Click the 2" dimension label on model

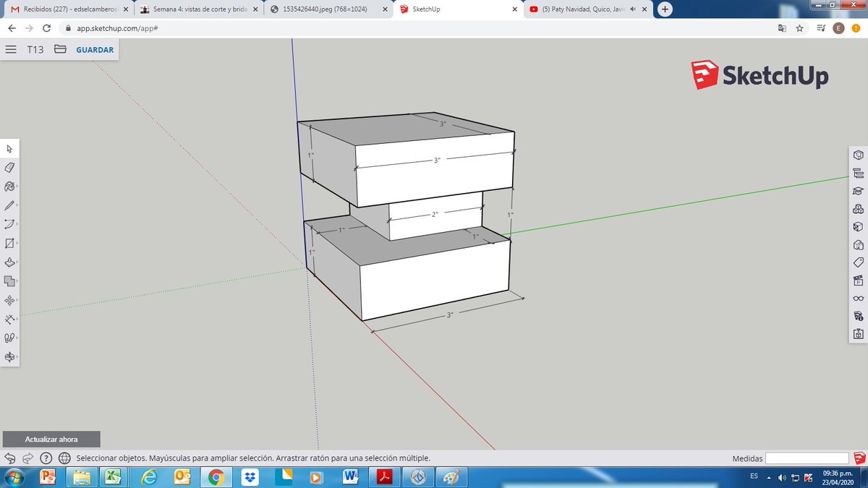[435, 215]
